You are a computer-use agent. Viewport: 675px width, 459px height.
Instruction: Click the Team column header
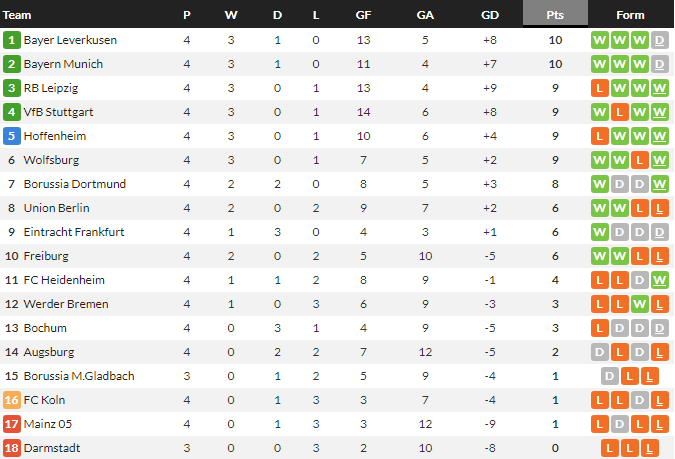pos(17,15)
